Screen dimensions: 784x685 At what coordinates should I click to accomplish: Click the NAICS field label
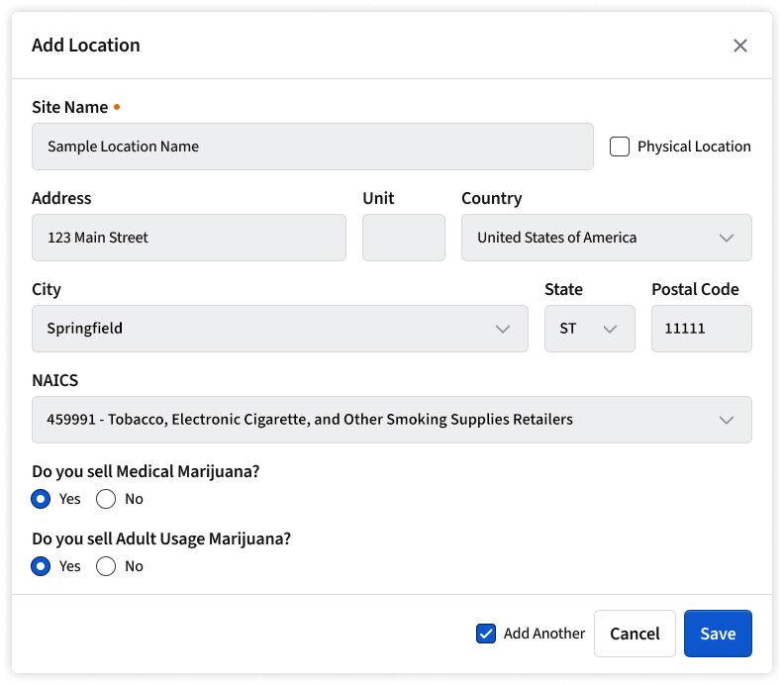pyautogui.click(x=55, y=380)
